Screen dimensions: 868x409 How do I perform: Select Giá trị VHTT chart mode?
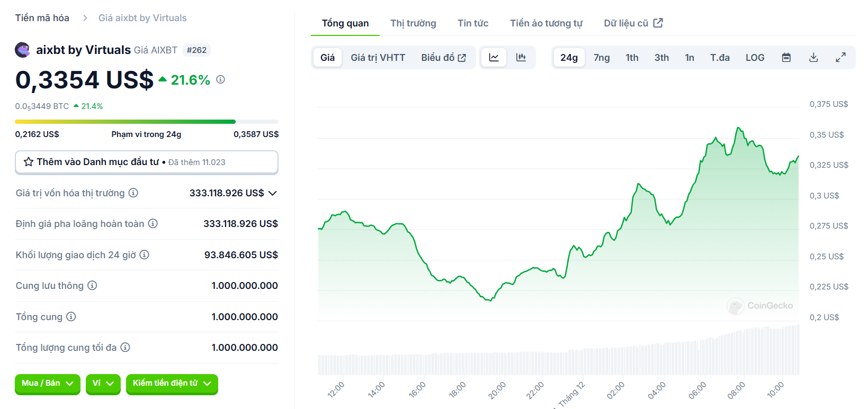coord(378,57)
